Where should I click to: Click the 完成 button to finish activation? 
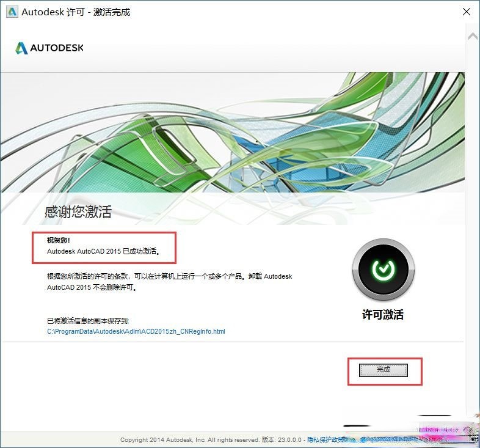[384, 370]
